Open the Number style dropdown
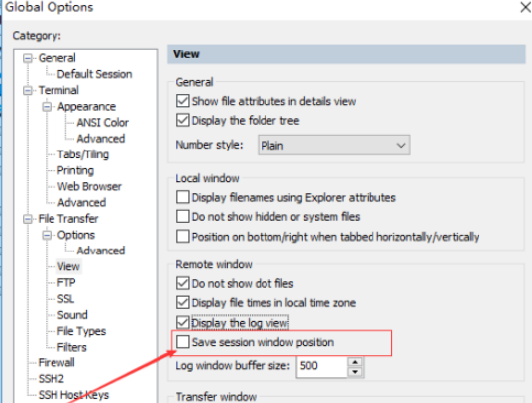532x403 pixels. [334, 146]
